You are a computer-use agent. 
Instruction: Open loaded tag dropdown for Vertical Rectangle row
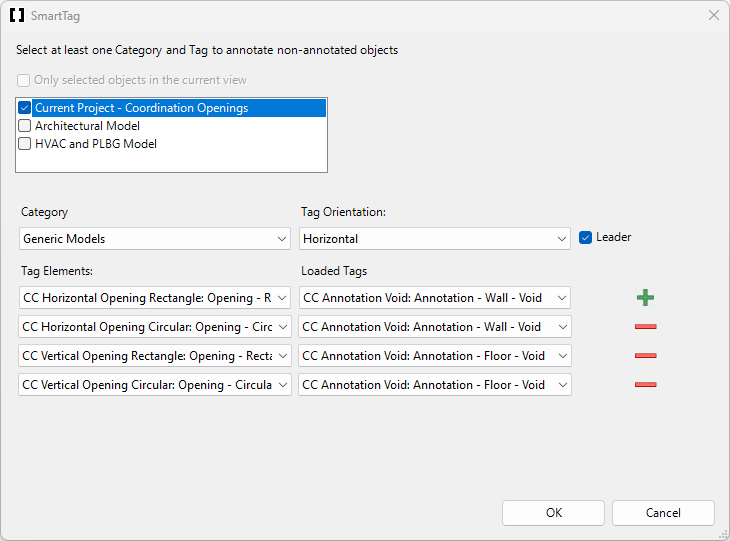coord(434,356)
